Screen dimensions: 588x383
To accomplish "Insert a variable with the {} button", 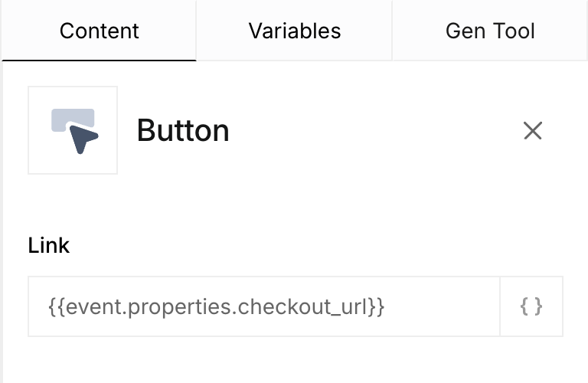I will [531, 306].
